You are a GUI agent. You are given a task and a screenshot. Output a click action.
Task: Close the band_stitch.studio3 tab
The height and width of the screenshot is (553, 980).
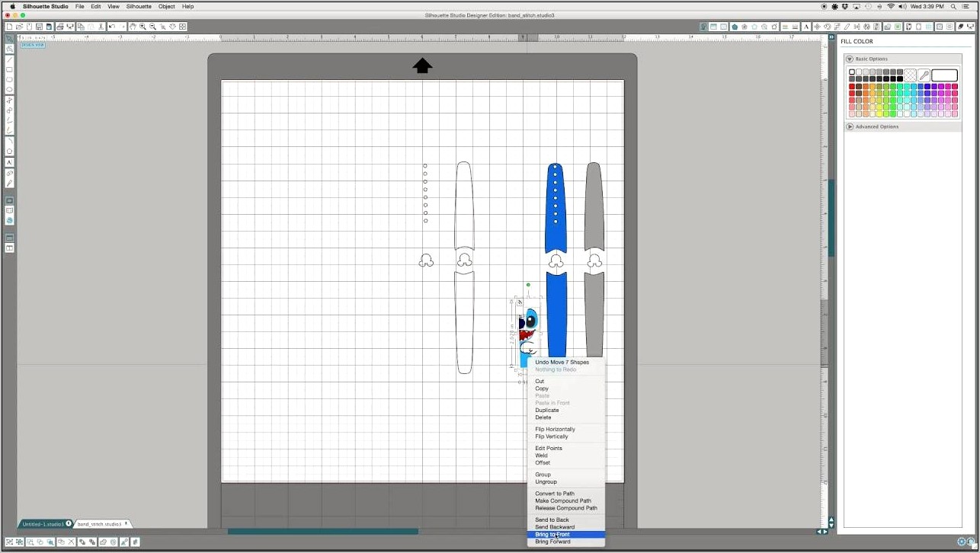pos(126,524)
